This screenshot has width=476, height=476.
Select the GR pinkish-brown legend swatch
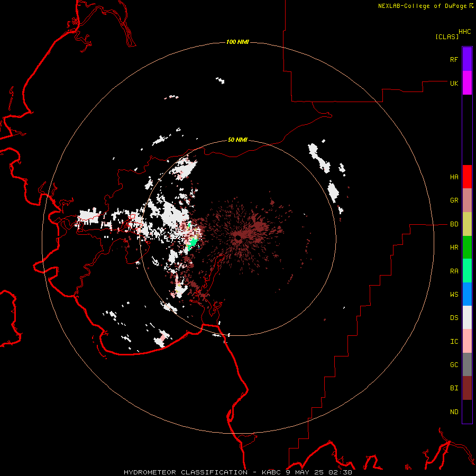467,200
